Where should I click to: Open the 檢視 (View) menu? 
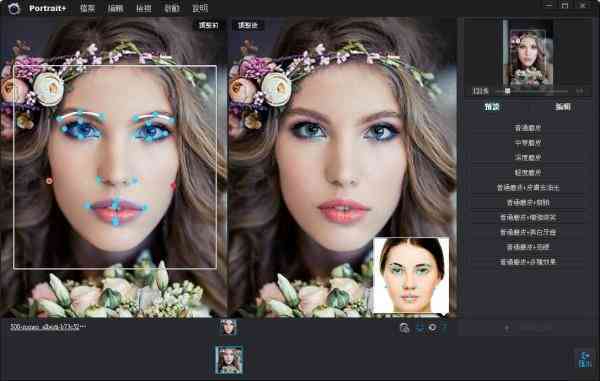coord(143,8)
